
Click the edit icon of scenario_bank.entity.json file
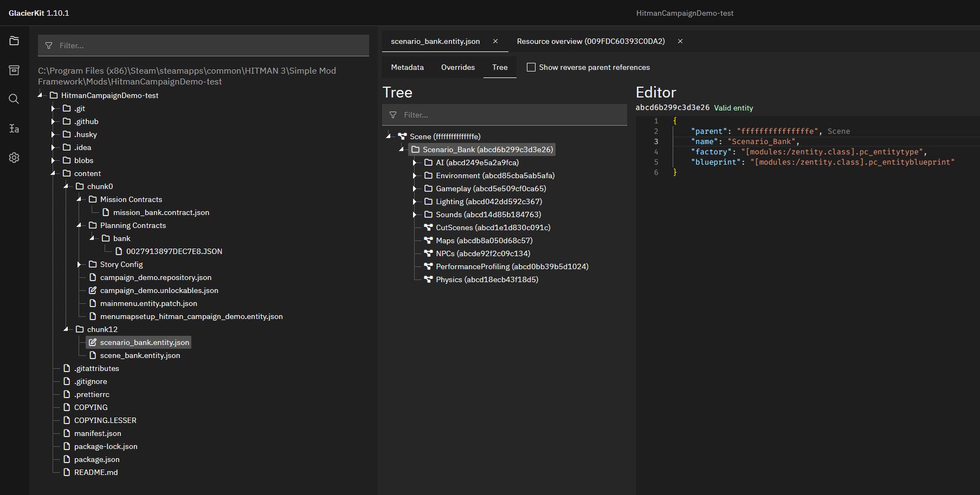(x=93, y=342)
